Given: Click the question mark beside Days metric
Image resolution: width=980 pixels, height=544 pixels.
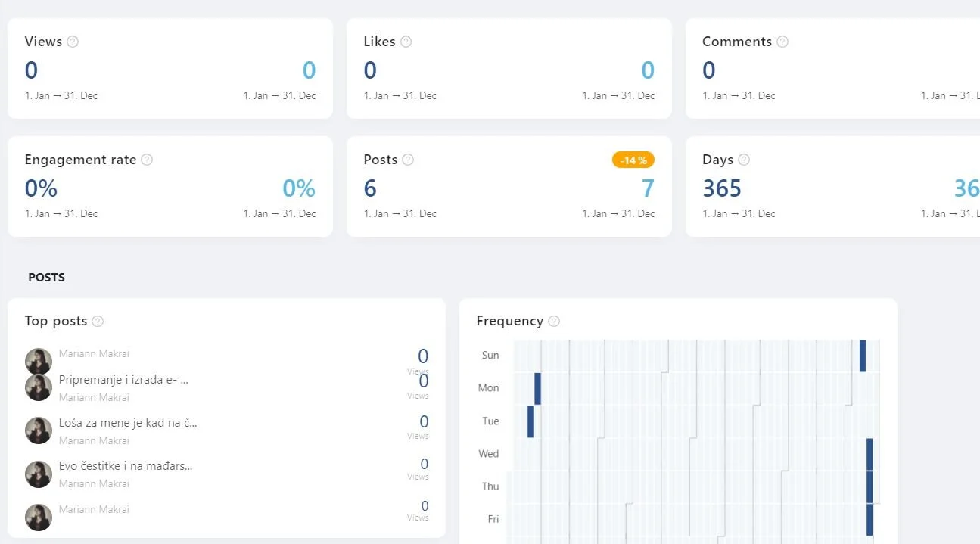Looking at the screenshot, I should 744,160.
